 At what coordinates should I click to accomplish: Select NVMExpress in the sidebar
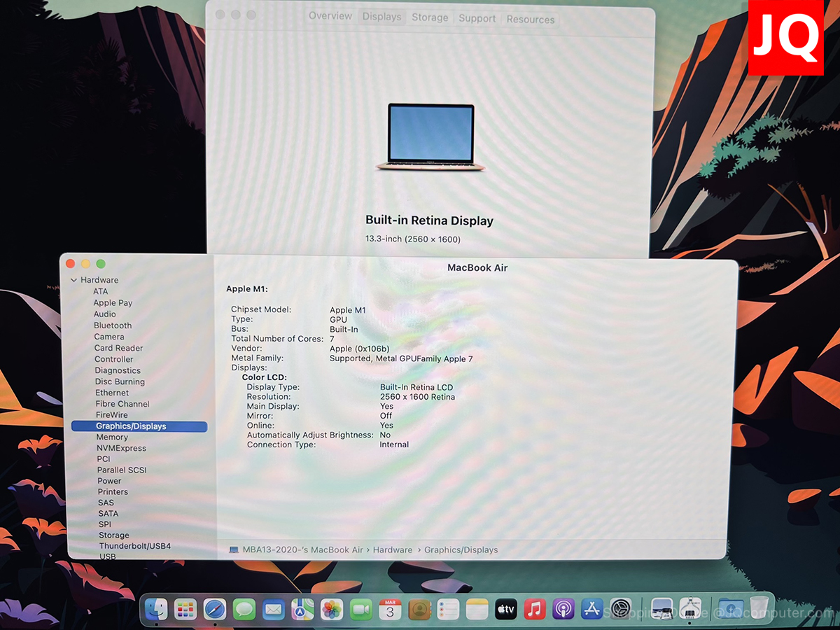(x=121, y=448)
